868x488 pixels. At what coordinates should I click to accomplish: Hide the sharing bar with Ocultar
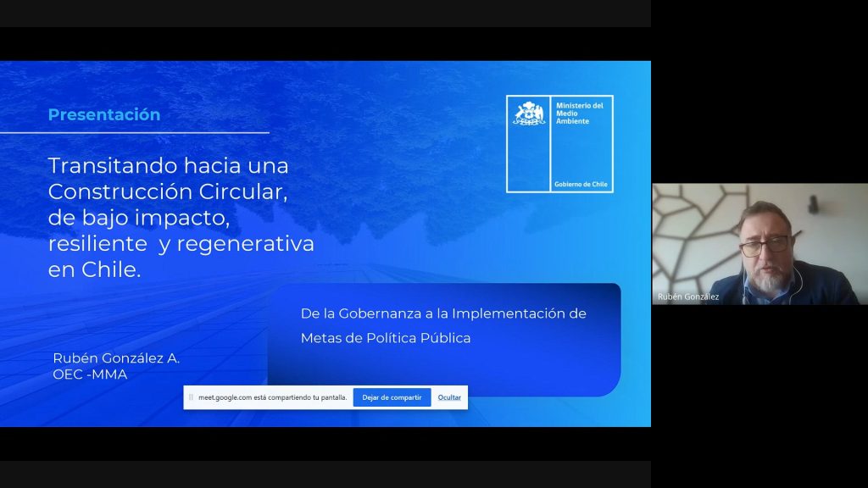tap(449, 397)
